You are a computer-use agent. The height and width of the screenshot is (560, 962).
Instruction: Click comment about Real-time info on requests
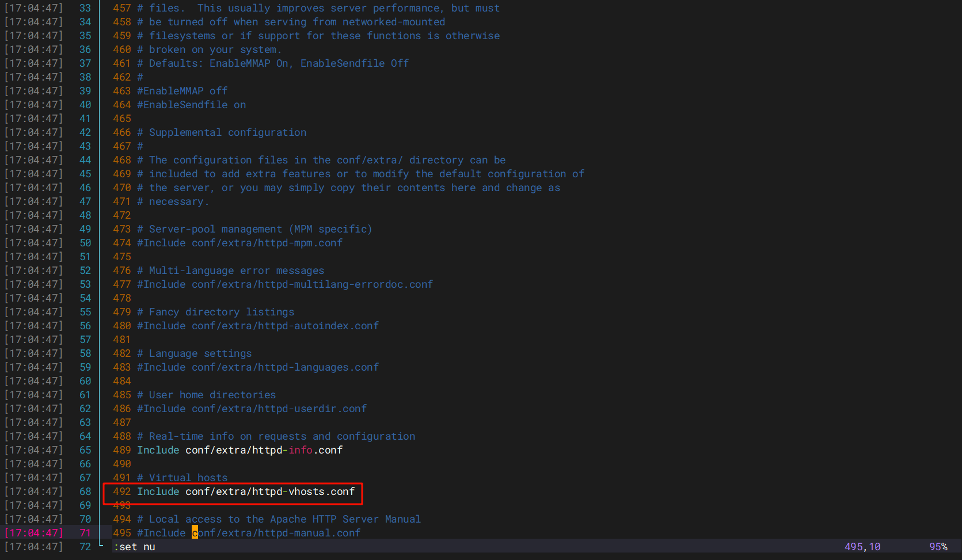[276, 436]
